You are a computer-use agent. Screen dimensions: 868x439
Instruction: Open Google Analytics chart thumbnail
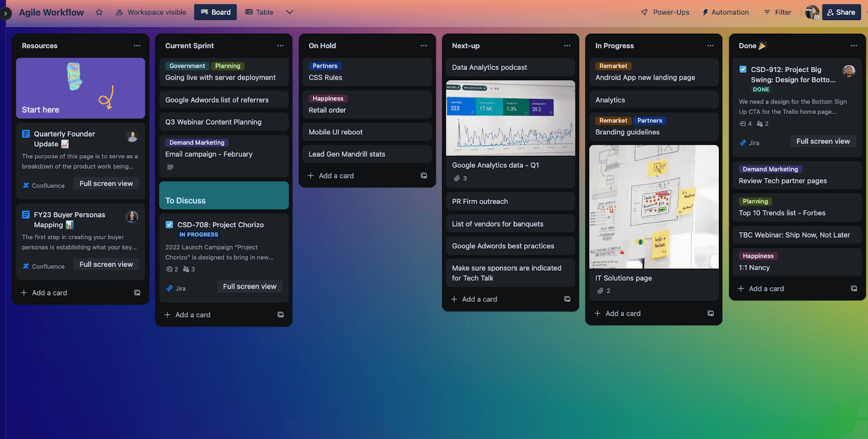tap(510, 118)
